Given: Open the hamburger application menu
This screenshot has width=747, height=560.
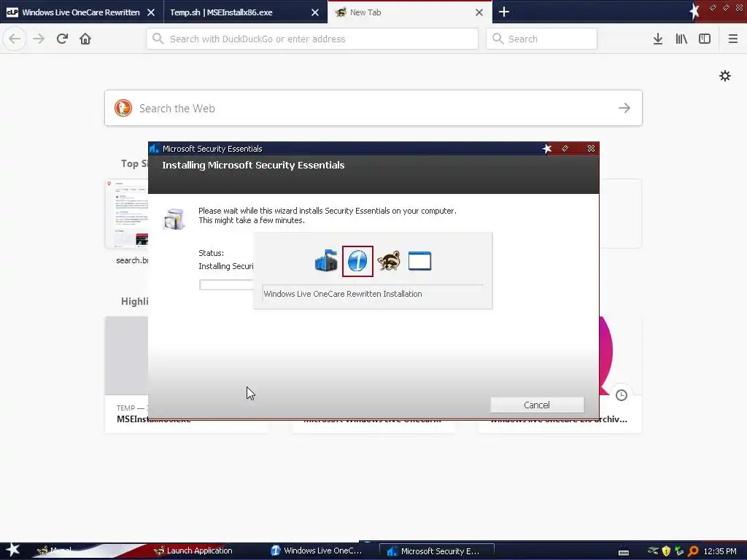Looking at the screenshot, I should pos(732,39).
